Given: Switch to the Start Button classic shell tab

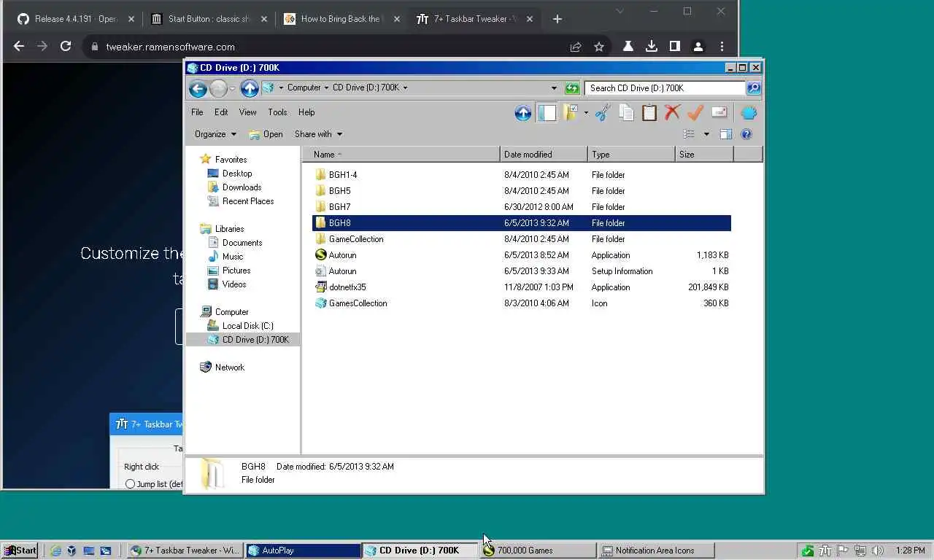Looking at the screenshot, I should pyautogui.click(x=209, y=19).
